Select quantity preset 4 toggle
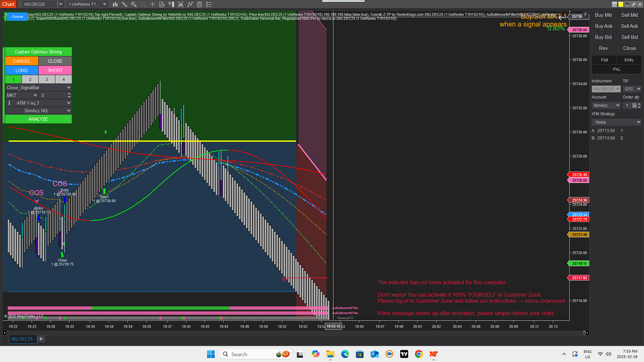644x362 pixels. pos(63,79)
